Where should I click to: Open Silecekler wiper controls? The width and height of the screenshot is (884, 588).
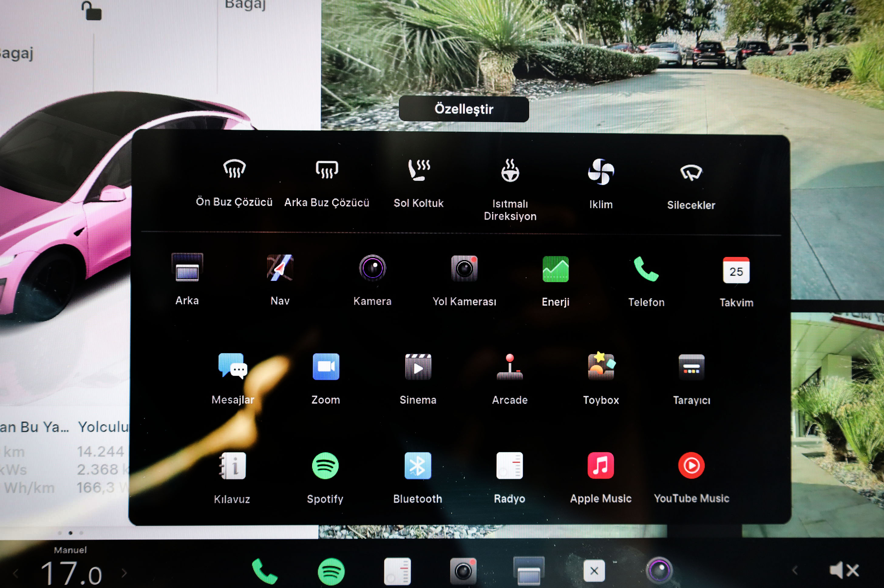point(691,173)
